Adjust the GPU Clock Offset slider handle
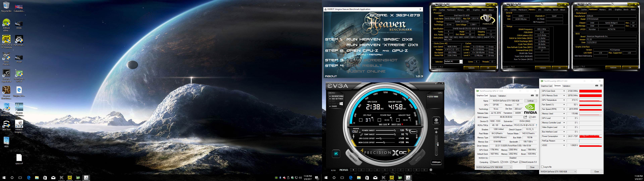Screen dimensions: 644x181 coord(381,138)
